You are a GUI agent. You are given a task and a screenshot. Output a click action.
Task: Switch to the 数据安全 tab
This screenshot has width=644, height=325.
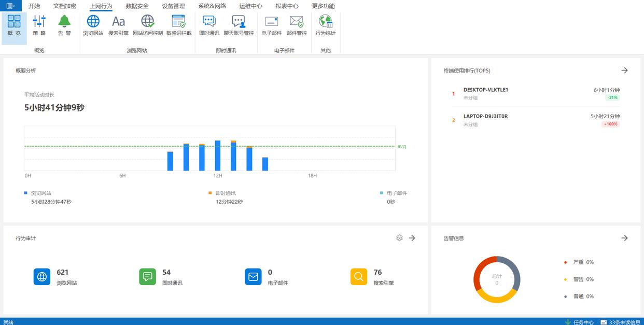coord(137,6)
